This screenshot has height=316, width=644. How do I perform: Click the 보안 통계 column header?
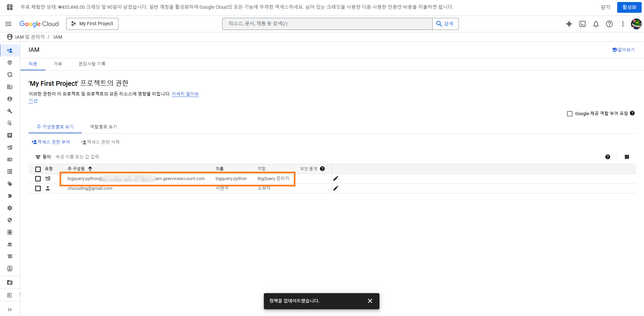click(x=309, y=169)
